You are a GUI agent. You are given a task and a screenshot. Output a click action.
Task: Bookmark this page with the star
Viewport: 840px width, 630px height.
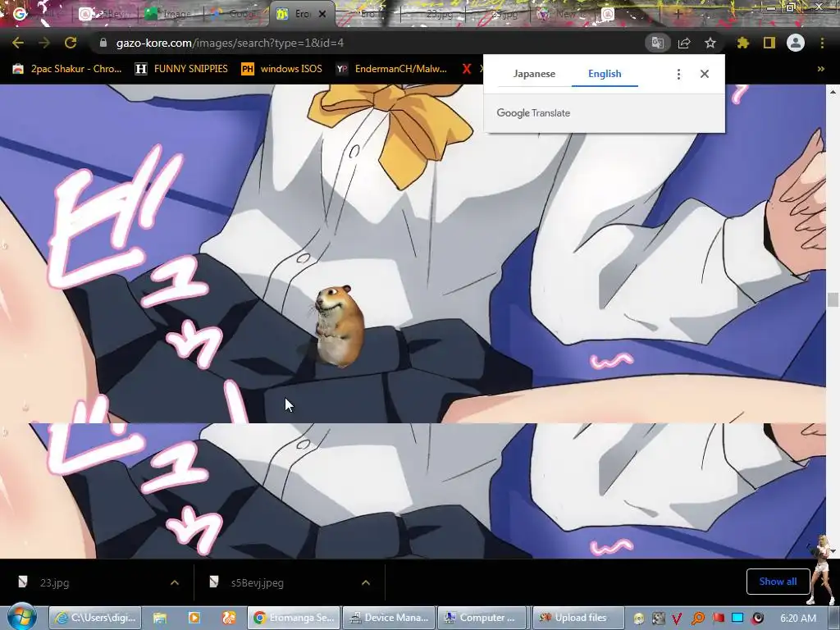tap(710, 43)
